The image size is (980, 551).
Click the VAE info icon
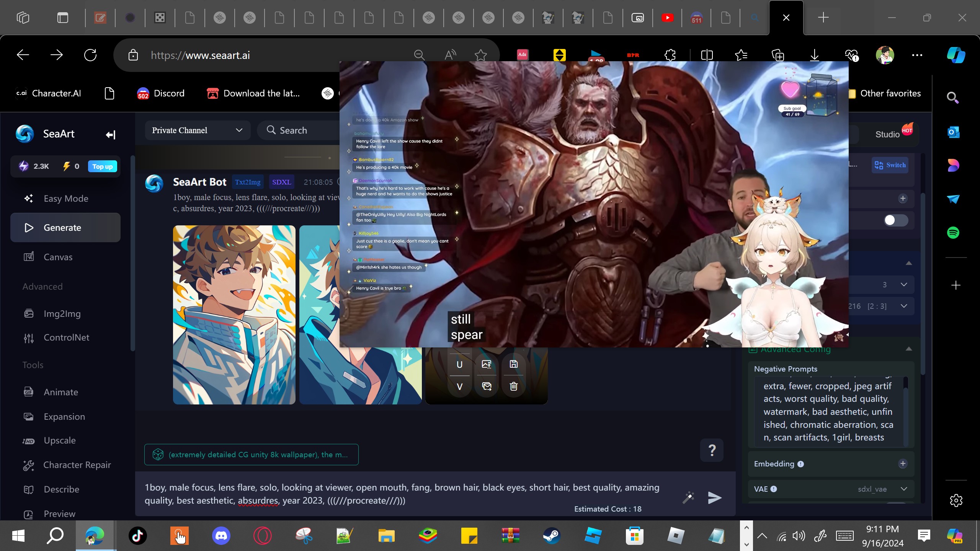tap(774, 489)
